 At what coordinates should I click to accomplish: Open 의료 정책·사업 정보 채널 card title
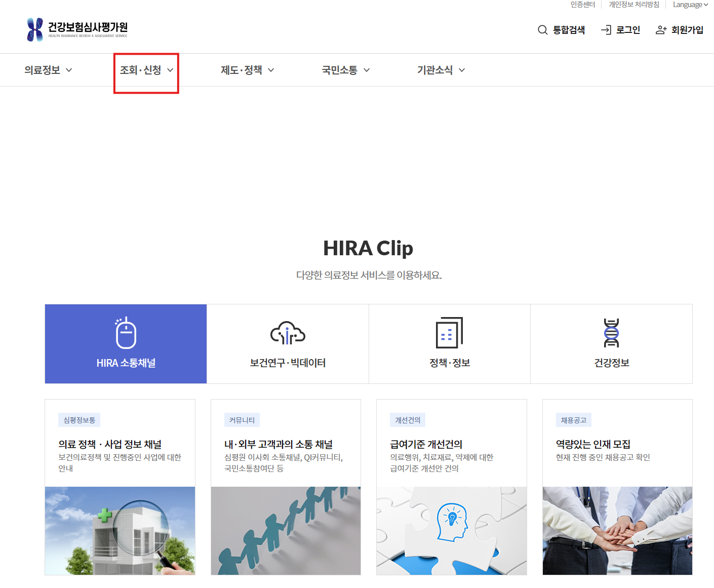tap(110, 444)
